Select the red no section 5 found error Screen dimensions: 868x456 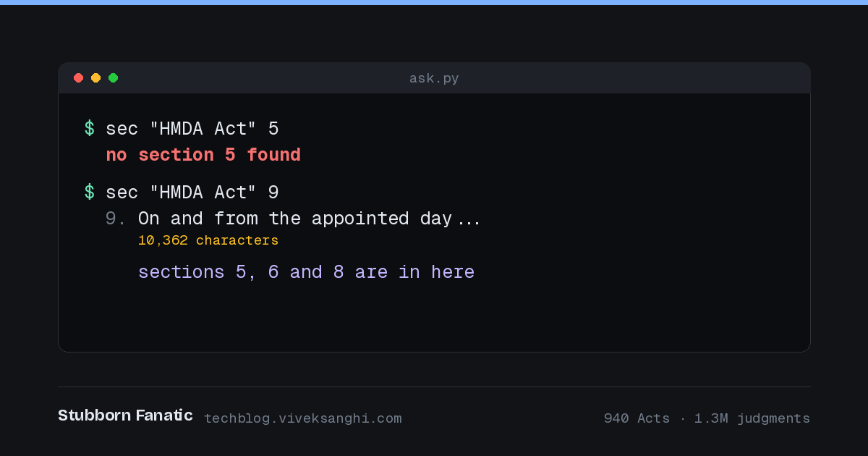[203, 155]
